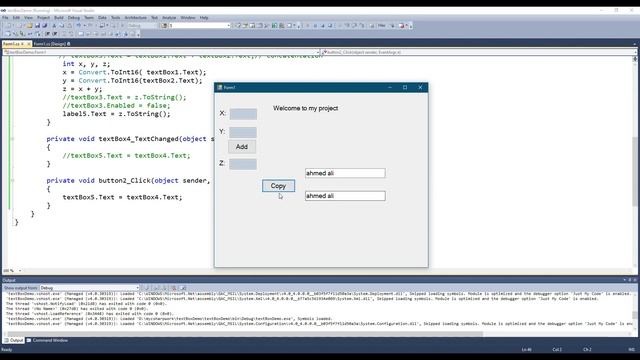Click the line z = x + y;
The width and height of the screenshot is (640, 360).
click(x=82, y=89)
